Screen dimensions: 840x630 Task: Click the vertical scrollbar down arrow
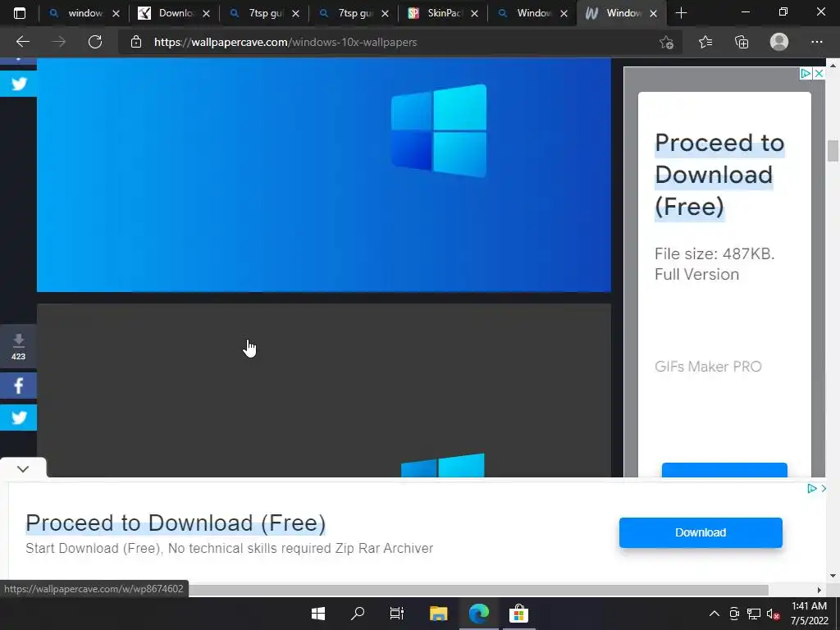click(833, 576)
